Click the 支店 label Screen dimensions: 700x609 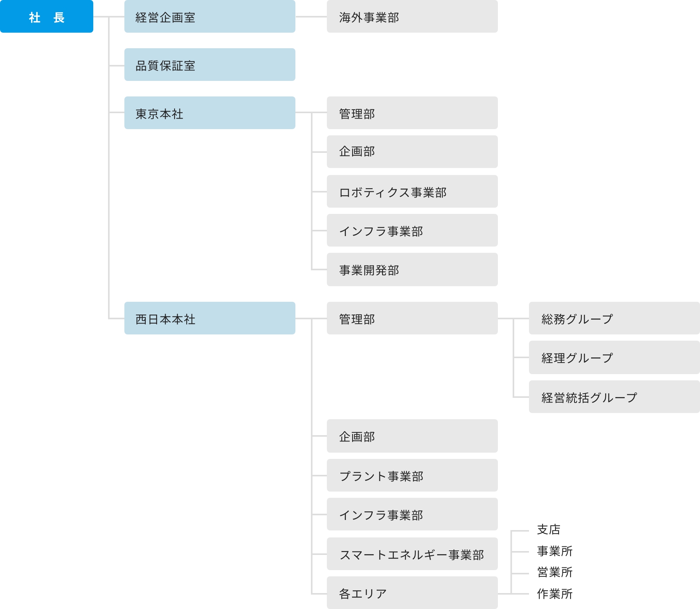click(548, 530)
